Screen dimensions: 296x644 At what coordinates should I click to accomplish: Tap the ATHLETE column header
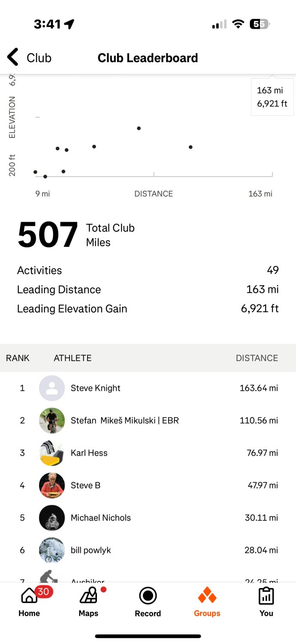(72, 358)
